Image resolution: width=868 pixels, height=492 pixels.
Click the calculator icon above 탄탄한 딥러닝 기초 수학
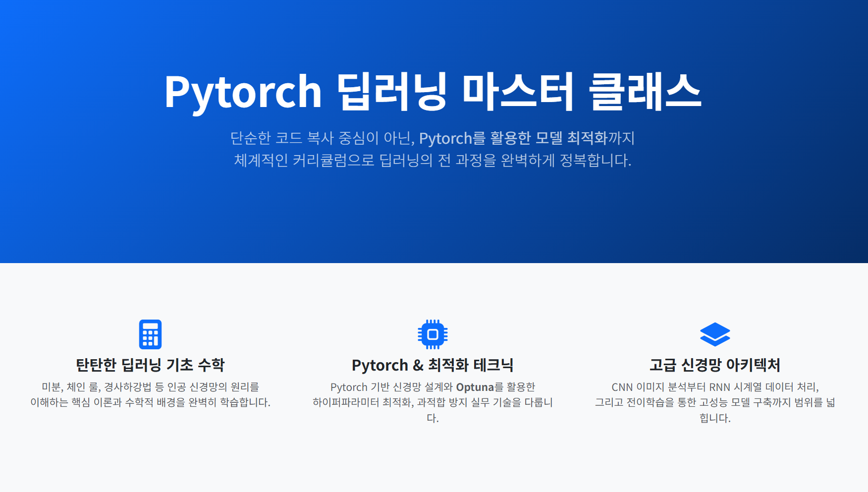click(150, 334)
